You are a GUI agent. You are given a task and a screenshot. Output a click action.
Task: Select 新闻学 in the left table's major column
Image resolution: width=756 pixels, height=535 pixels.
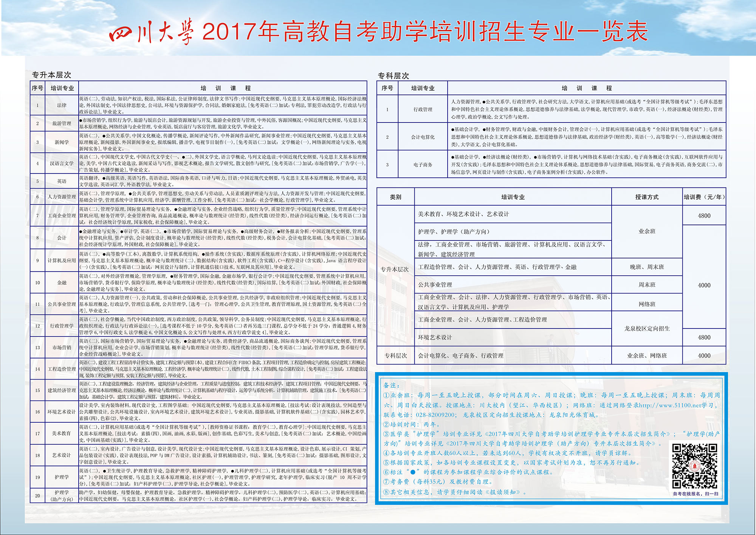click(x=62, y=142)
